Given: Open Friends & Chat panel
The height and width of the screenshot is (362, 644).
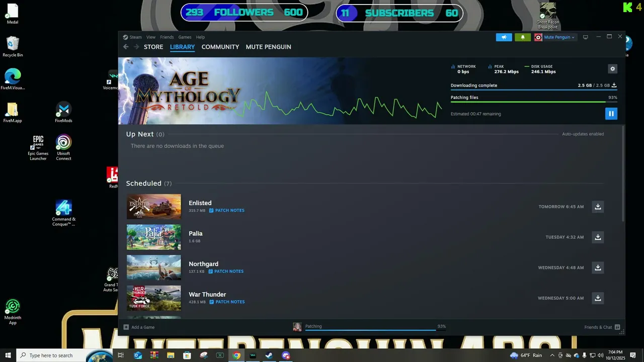Looking at the screenshot, I should pyautogui.click(x=602, y=327).
